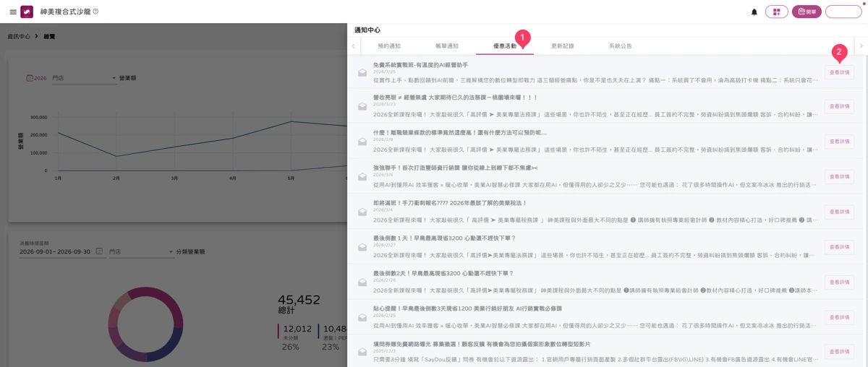Screen dimensions: 868x367
Task: Click title 營收亮眼 ≠ 經營無虞 notice
Action: coord(456,98)
